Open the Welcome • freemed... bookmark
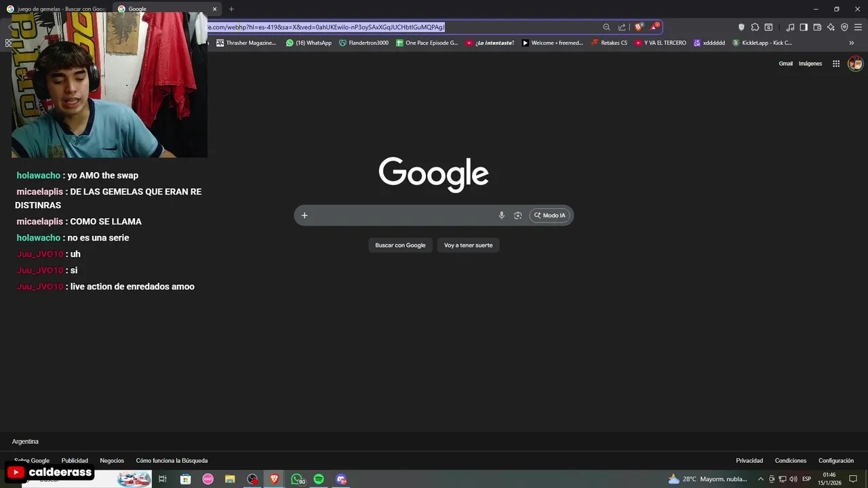The height and width of the screenshot is (488, 868). (x=552, y=43)
